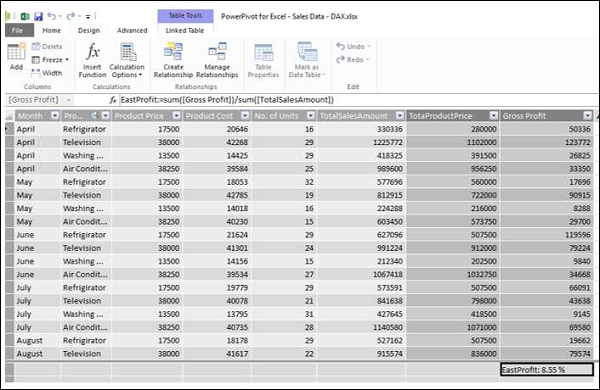Open Calculation Options in the ribbon

coord(127,60)
